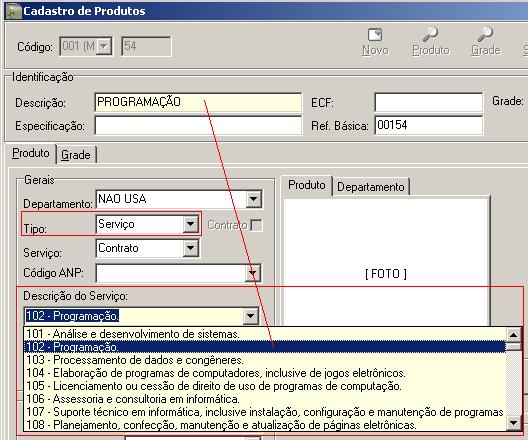Click the Grade magnifier icon
Viewport: 528px width, 440px height.
485,34
